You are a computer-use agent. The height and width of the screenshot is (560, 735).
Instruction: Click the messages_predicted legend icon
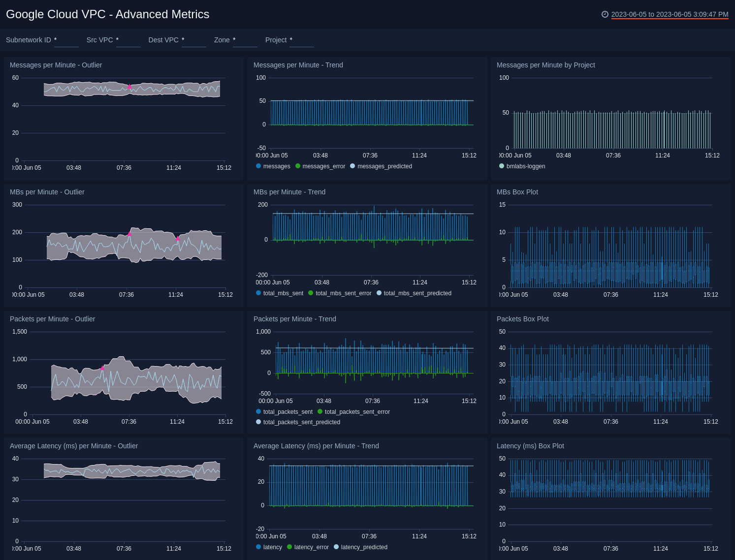(x=352, y=166)
